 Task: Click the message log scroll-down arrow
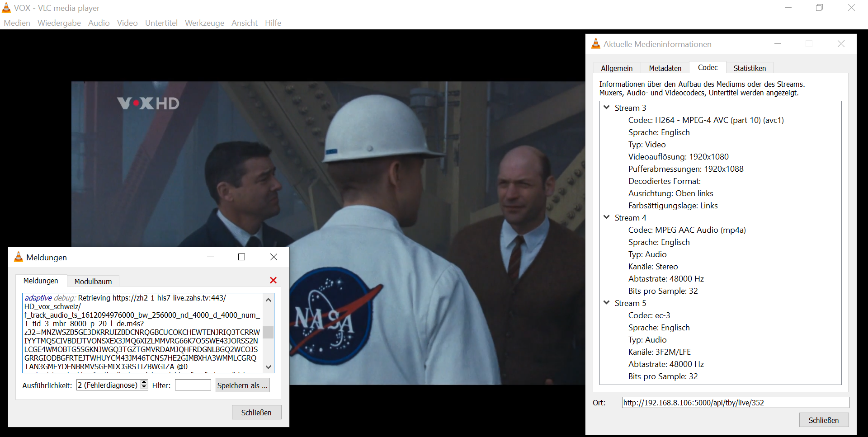tap(269, 367)
